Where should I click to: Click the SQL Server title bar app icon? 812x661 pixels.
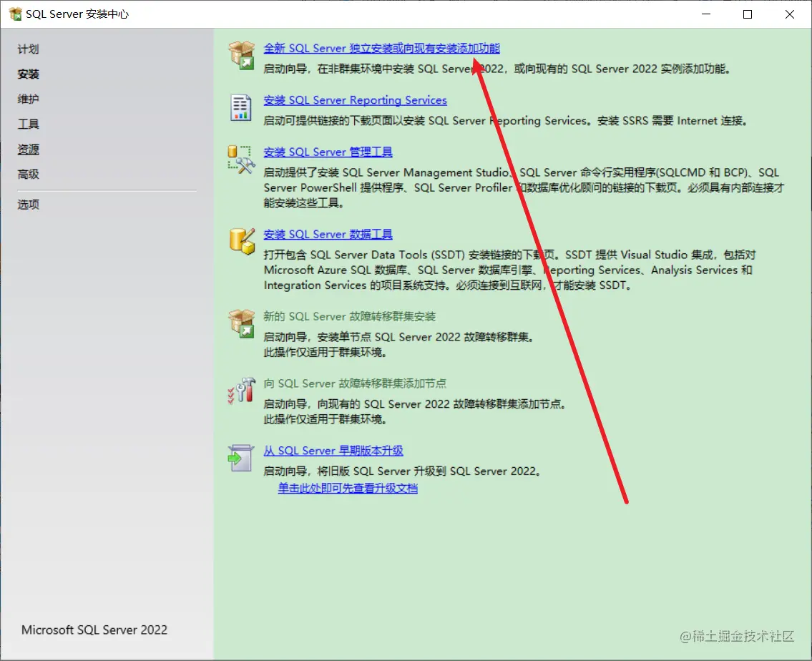coord(15,14)
